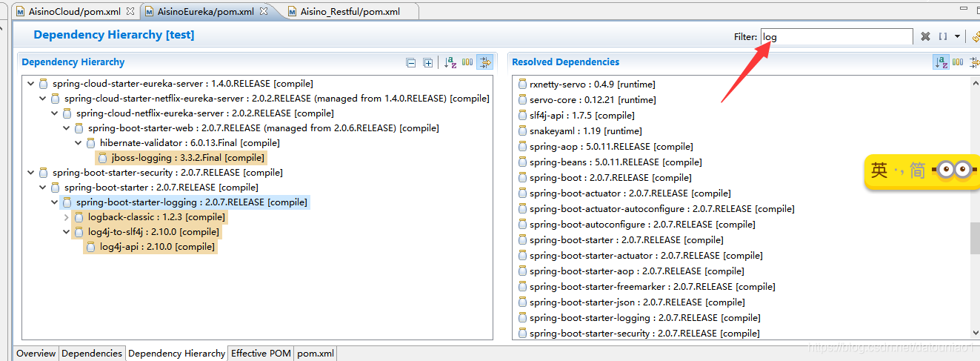Select snakeyaml : 1.19 in resolved list

pos(580,131)
